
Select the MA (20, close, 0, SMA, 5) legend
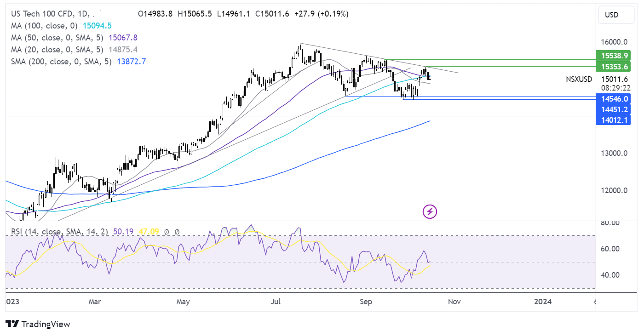tap(58, 49)
